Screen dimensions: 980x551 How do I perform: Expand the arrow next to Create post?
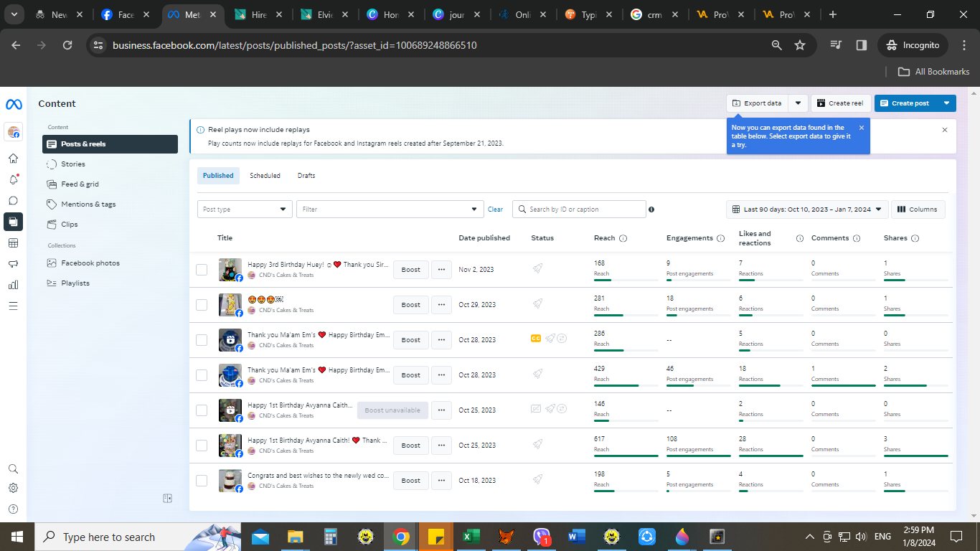click(x=947, y=103)
